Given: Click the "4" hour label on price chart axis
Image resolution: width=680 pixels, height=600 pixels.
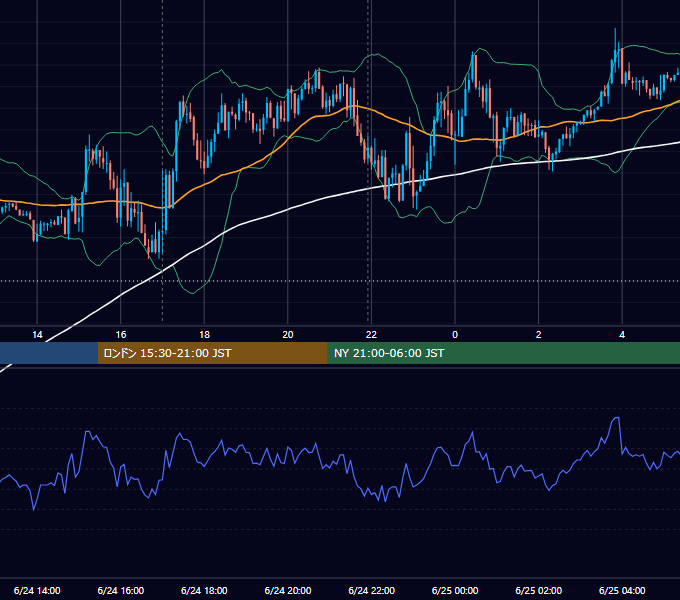Looking at the screenshot, I should click(622, 335).
